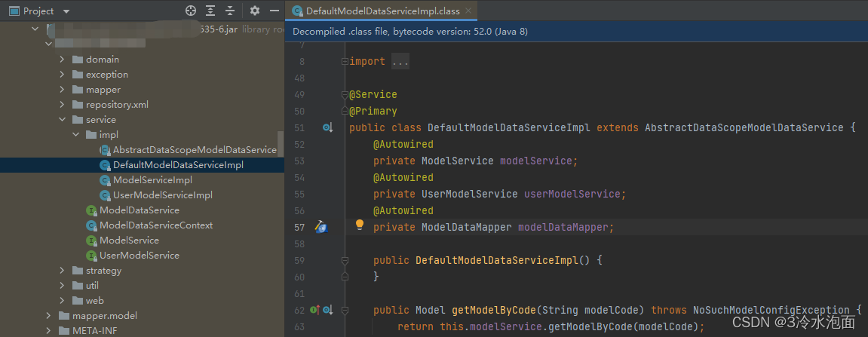Fold the annotation block at @Service
This screenshot has height=337, width=868.
345,95
